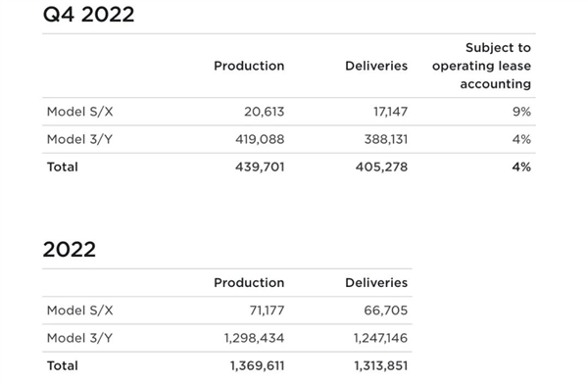Select the 66,705 annual deliveries value
The height and width of the screenshot is (384, 588).
click(386, 311)
